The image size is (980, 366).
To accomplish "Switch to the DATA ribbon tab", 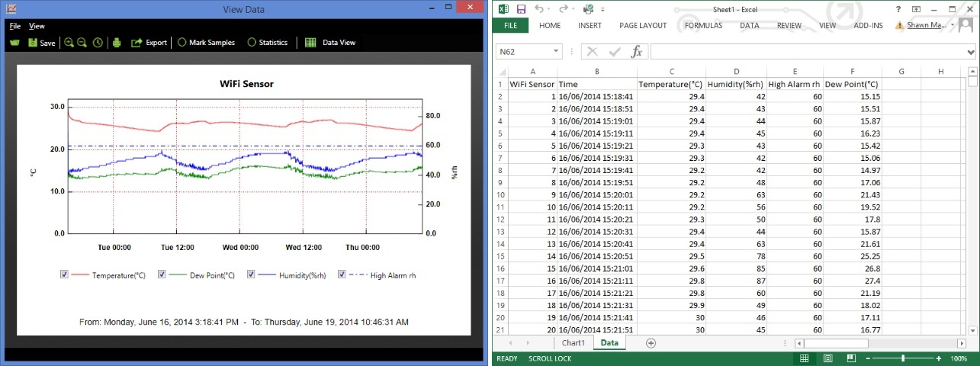I will (749, 25).
